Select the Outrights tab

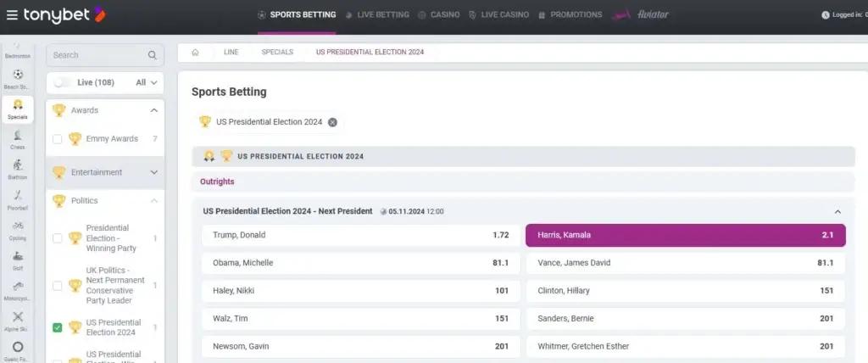[x=217, y=181]
